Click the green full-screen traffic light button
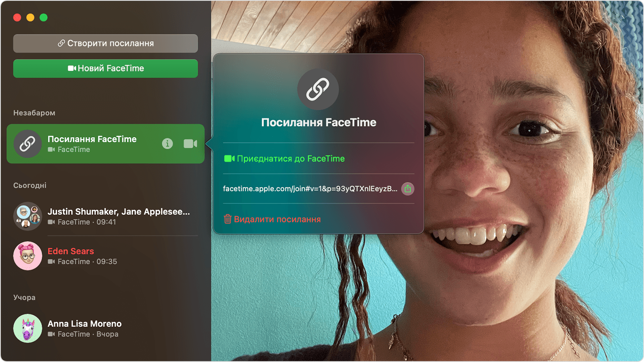 pyautogui.click(x=43, y=17)
